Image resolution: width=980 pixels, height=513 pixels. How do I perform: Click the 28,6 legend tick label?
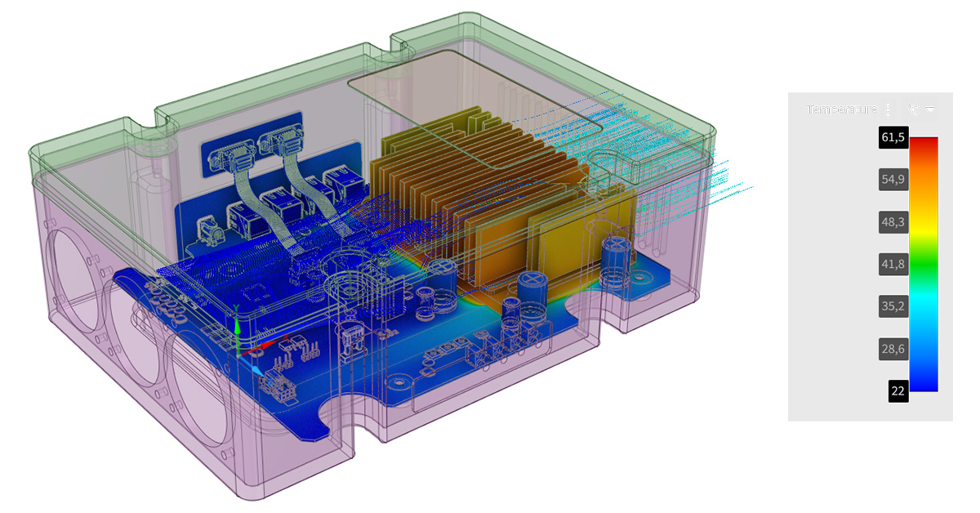pos(893,349)
